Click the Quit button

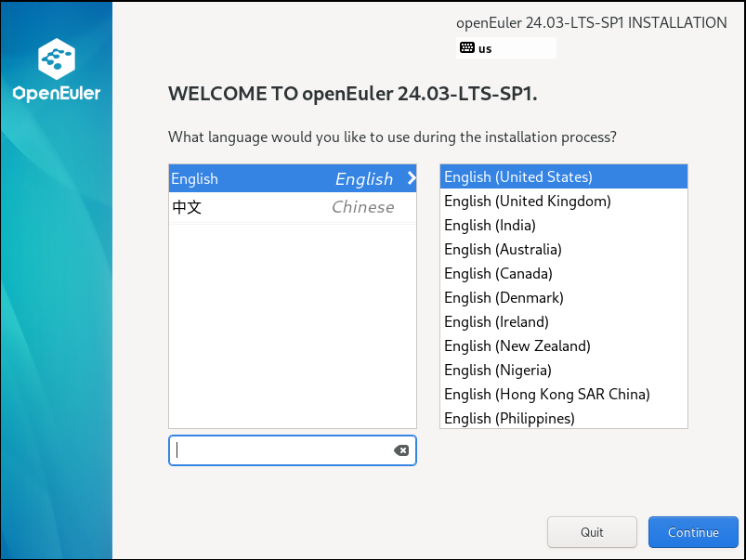click(592, 532)
